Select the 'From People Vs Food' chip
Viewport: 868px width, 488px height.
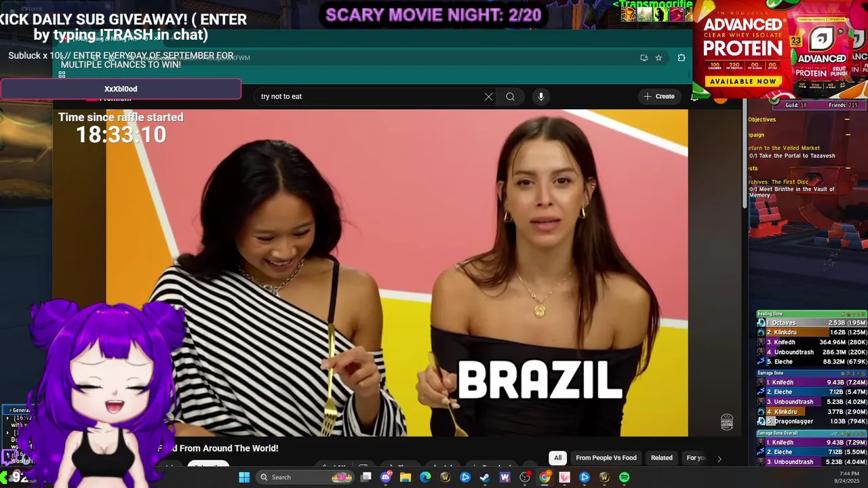[606, 457]
